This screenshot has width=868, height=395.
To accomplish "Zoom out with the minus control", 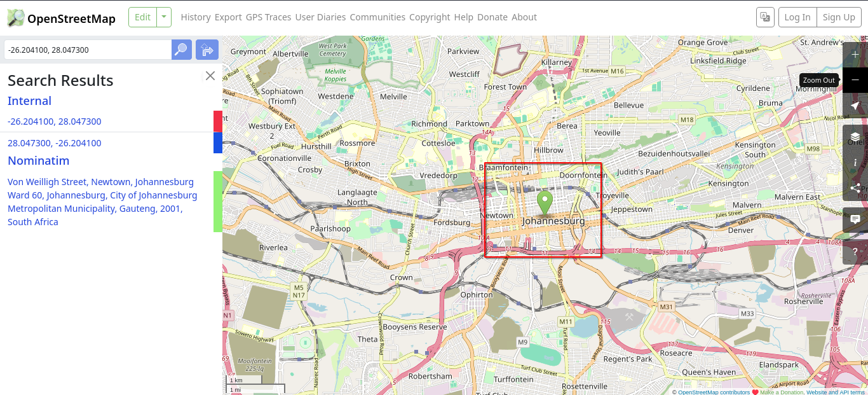I will point(855,80).
